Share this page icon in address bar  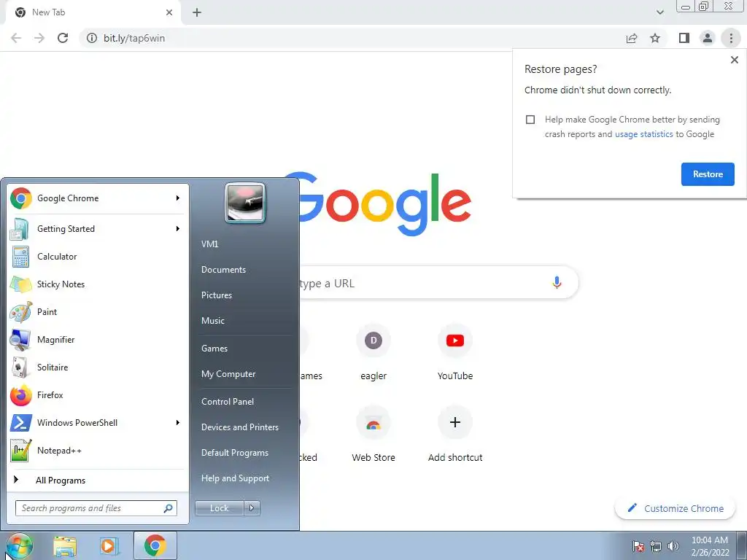point(632,38)
